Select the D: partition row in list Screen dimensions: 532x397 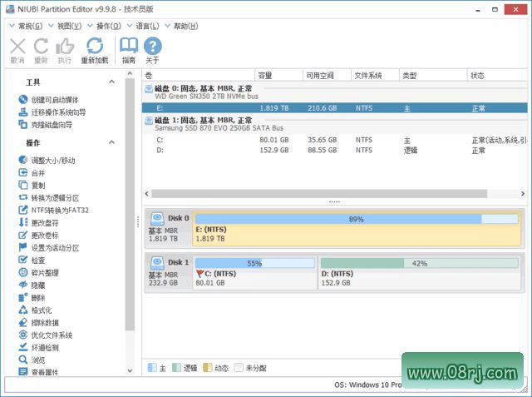point(334,150)
